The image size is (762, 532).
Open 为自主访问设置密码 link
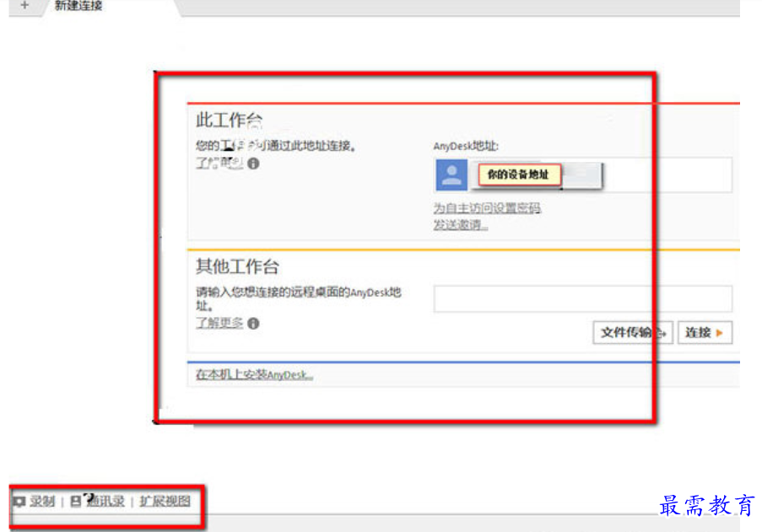(x=487, y=207)
